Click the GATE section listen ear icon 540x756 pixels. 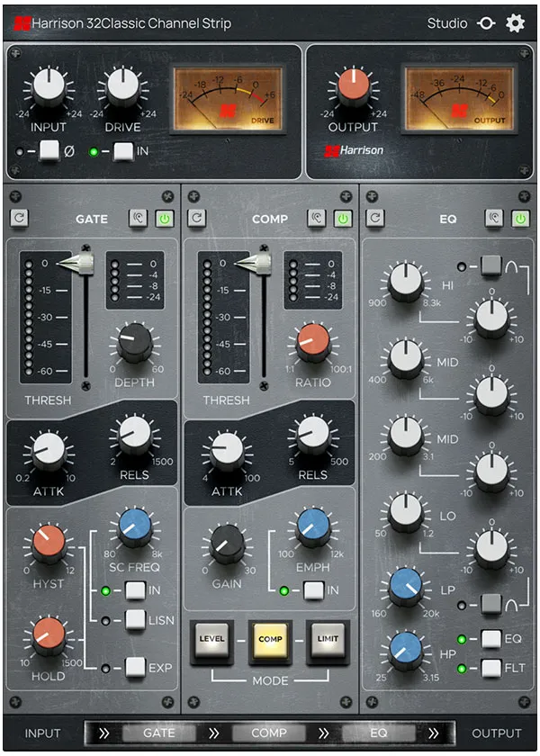coord(139,218)
